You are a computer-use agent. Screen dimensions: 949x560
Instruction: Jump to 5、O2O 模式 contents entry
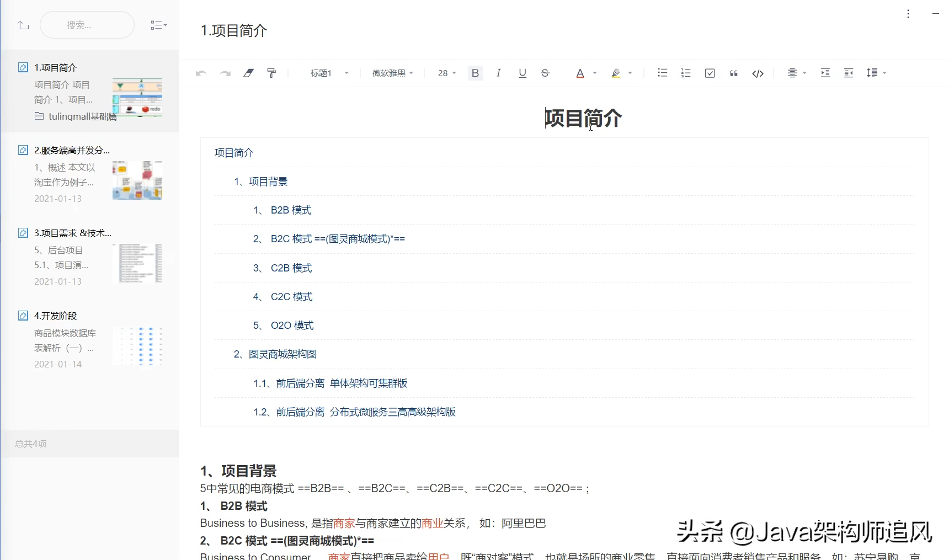(284, 326)
